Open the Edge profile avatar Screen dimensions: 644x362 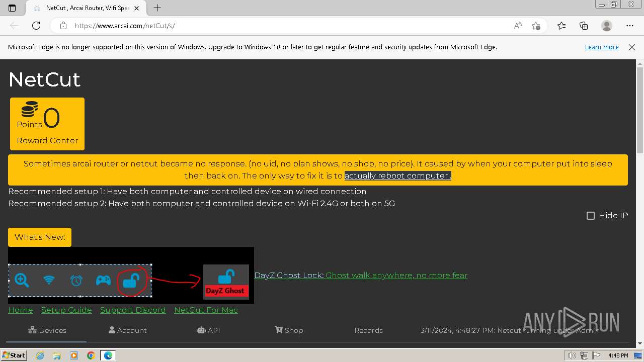607,26
